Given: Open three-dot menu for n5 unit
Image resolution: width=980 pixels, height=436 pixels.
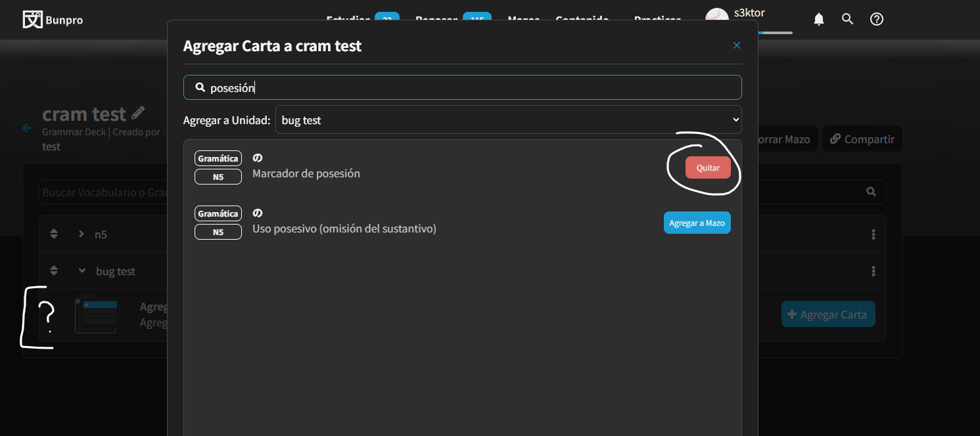Looking at the screenshot, I should [x=873, y=234].
